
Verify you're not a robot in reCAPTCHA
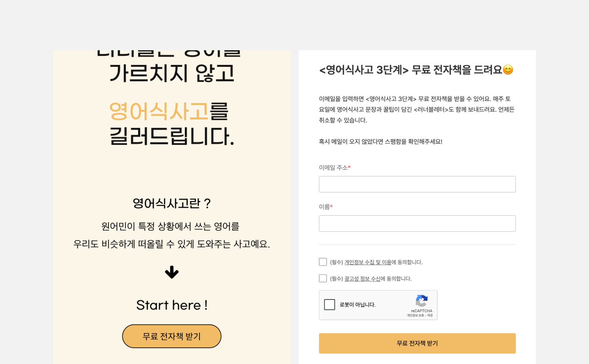point(329,305)
